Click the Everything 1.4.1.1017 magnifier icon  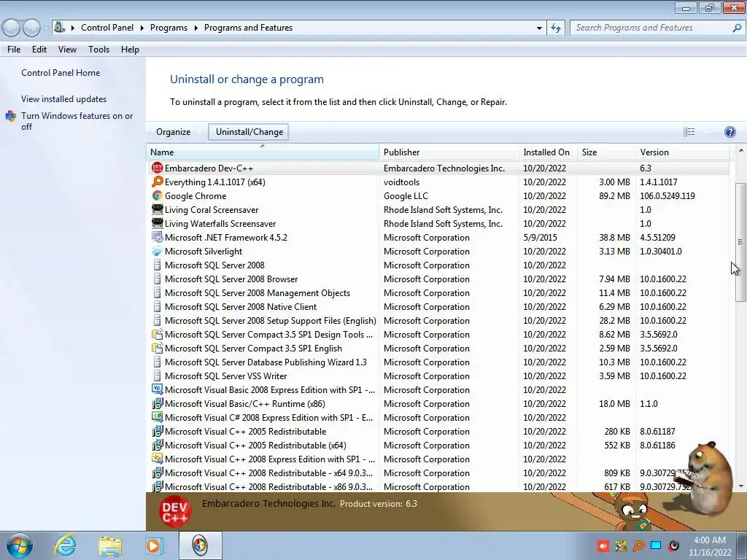157,182
